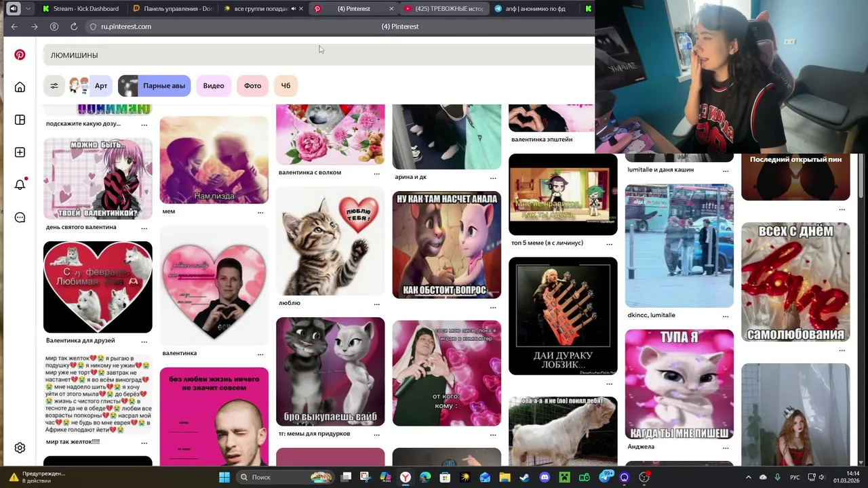
Task: Launch Steam from taskbar
Action: [524, 477]
